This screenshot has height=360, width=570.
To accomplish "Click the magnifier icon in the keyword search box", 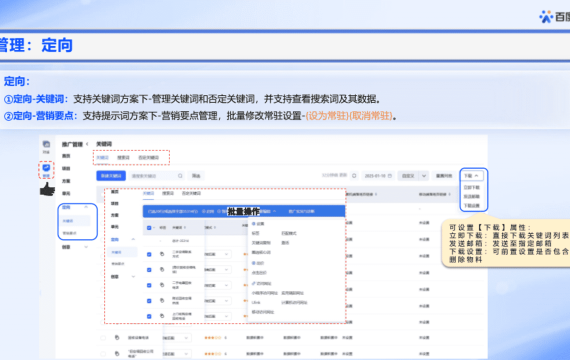I will [180, 176].
